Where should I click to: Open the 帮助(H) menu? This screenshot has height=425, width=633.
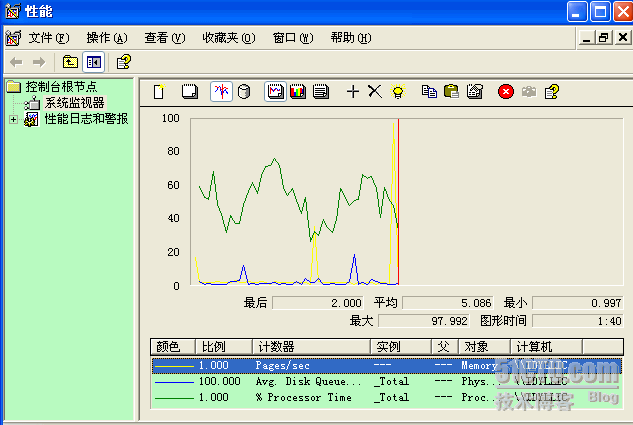pos(350,38)
